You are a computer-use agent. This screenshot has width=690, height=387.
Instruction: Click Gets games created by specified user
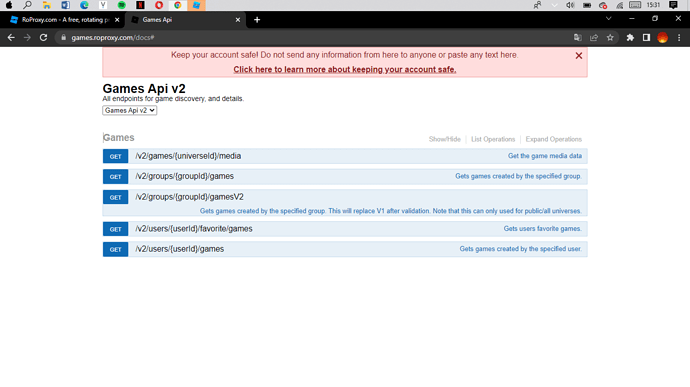(521, 249)
